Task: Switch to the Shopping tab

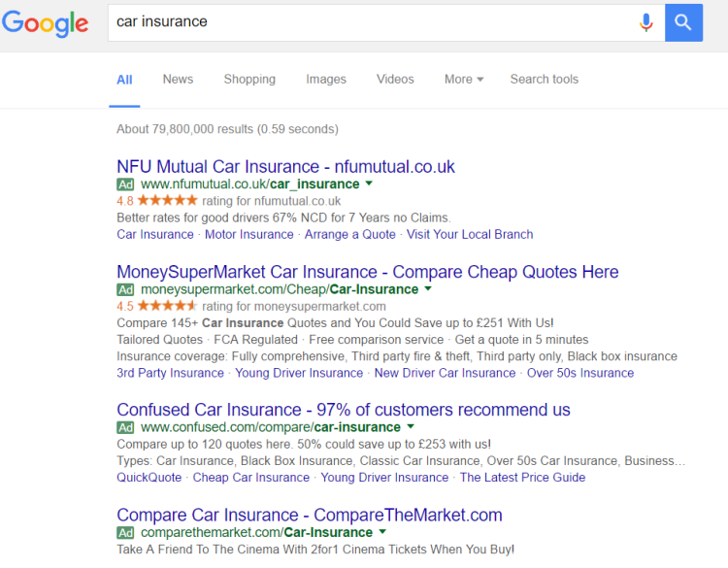Action: 249,80
